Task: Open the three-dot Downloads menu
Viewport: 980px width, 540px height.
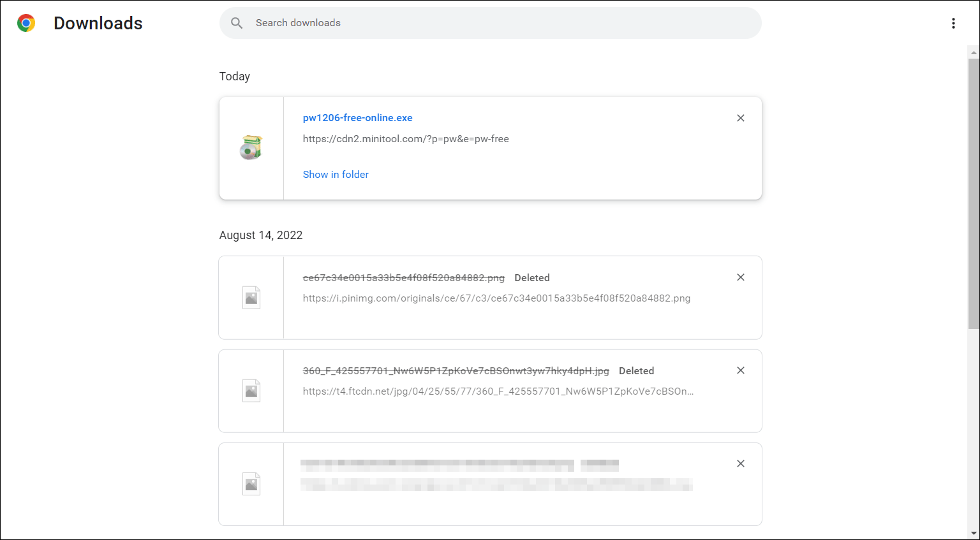Action: point(953,23)
